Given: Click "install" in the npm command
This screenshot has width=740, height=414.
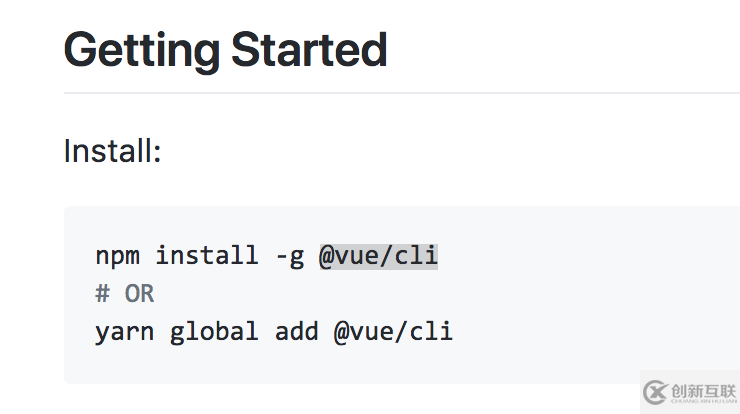Looking at the screenshot, I should coord(207,256).
